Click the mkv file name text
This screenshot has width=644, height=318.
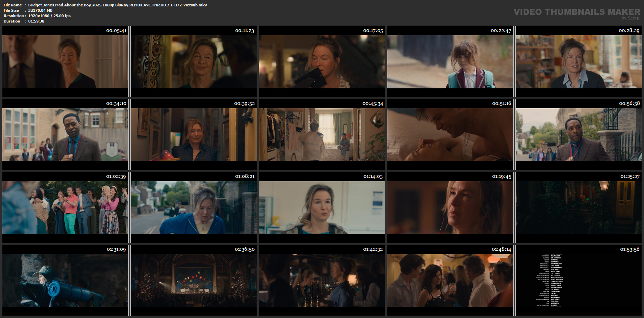coord(118,5)
